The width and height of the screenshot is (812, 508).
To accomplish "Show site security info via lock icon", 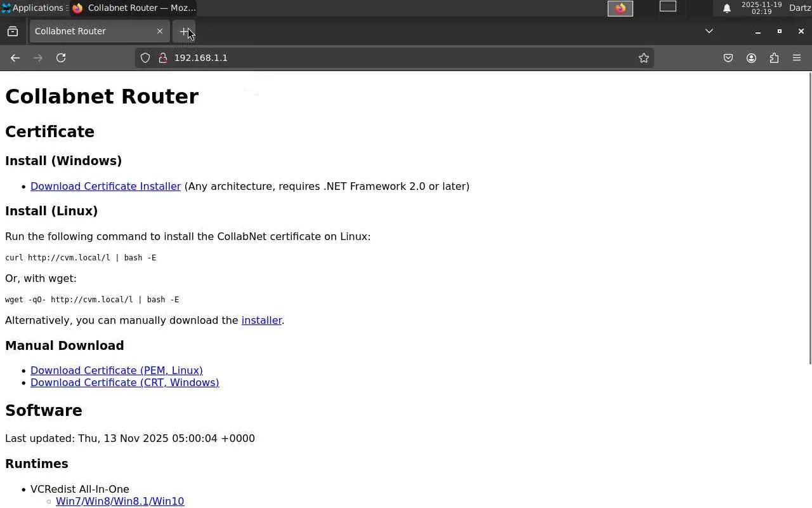I will coord(162,58).
